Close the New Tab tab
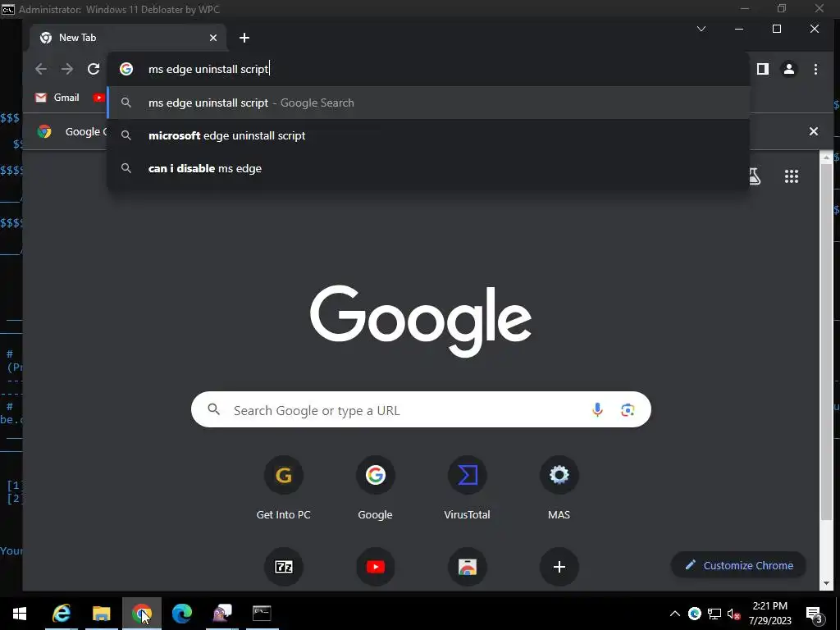840x630 pixels. (x=213, y=38)
